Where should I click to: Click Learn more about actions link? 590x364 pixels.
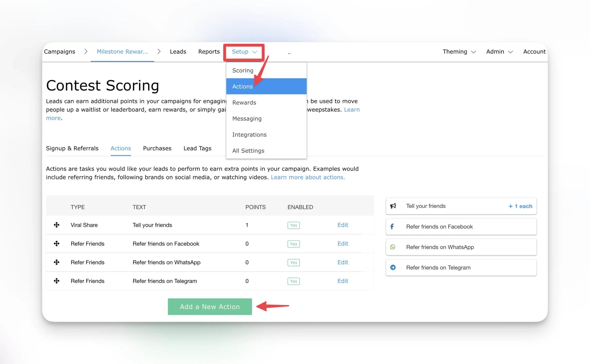pyautogui.click(x=308, y=177)
